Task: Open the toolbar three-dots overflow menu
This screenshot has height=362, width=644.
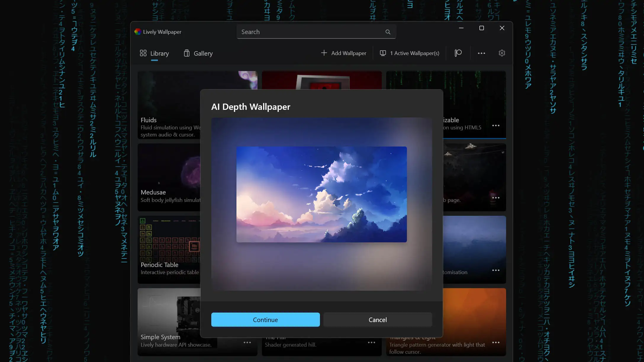Action: pyautogui.click(x=481, y=53)
